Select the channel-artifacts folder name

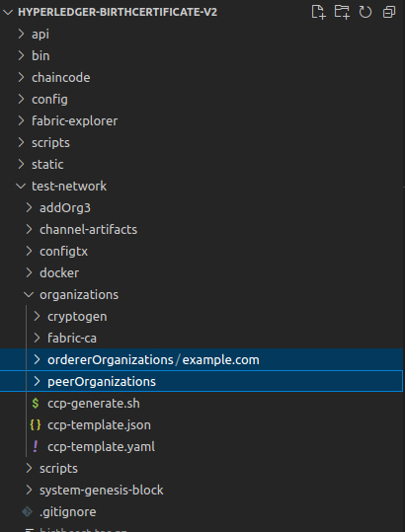pyautogui.click(x=89, y=230)
